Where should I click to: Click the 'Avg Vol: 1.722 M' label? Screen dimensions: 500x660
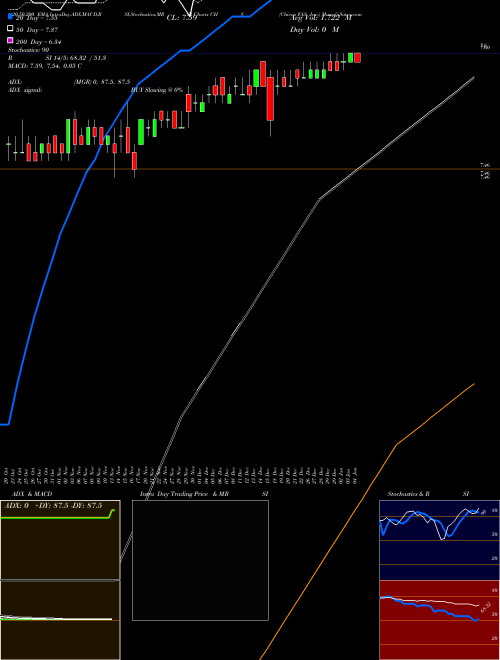click(321, 18)
